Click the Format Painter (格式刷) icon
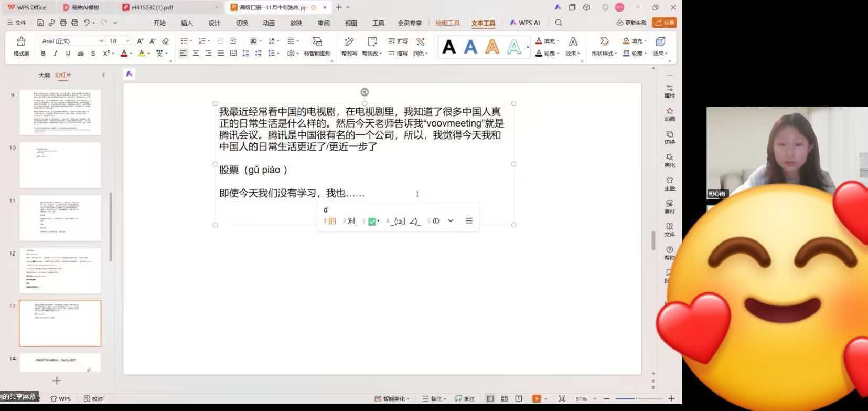868x411 pixels. click(21, 41)
